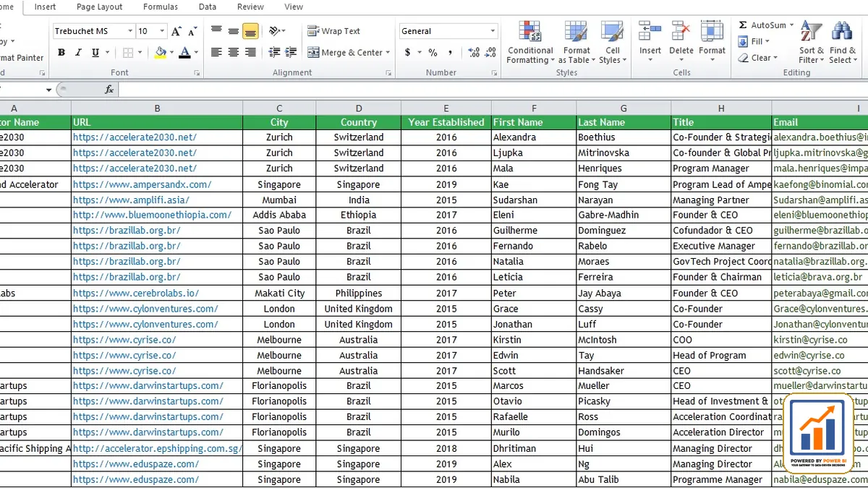This screenshot has width=868, height=488.
Task: Expand the underline style arrow
Action: [106, 53]
